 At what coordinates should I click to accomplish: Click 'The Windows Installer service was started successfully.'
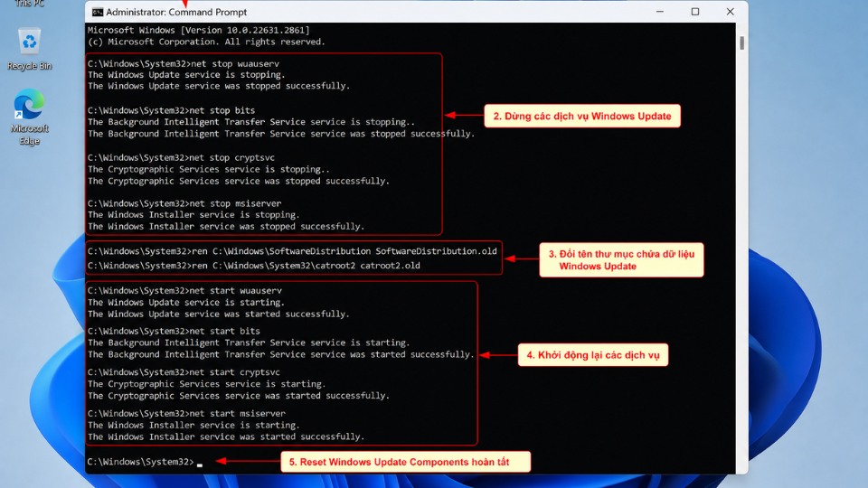click(226, 437)
